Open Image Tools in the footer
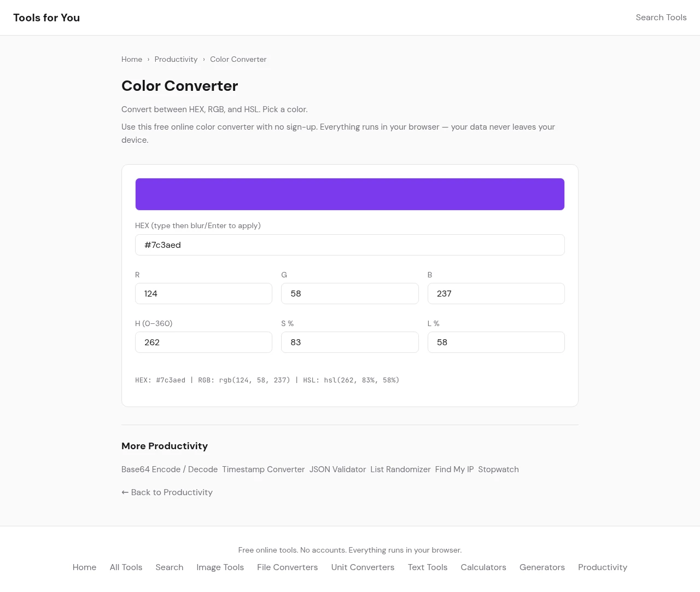Screen dimensions: 700x592 tap(220, 567)
